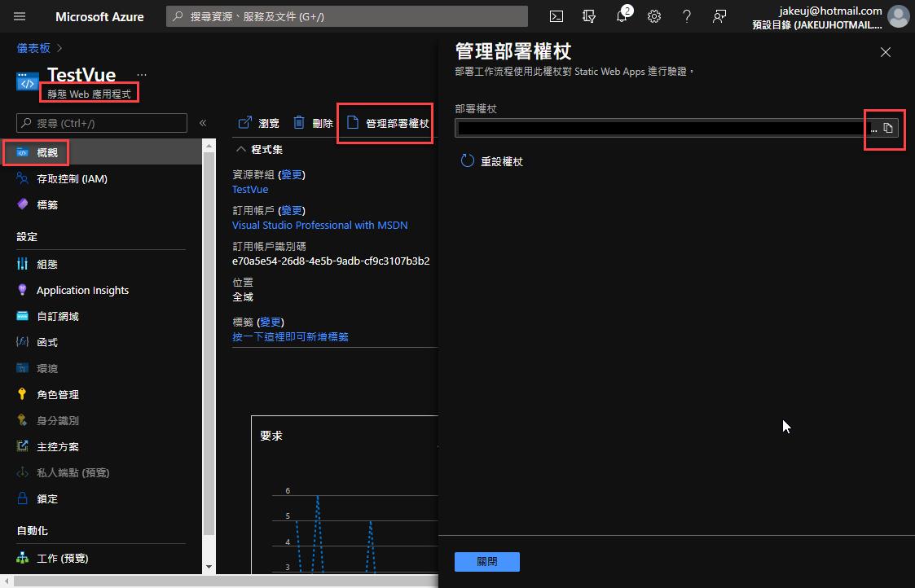915x588 pixels.
Task: Open the TestVue resource group link
Action: click(x=250, y=189)
